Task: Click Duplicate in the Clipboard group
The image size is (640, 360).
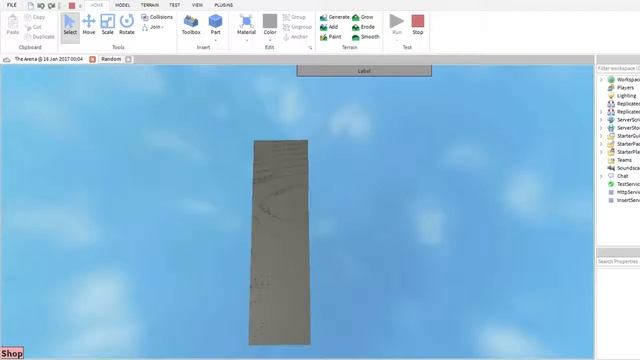Action: (39, 37)
